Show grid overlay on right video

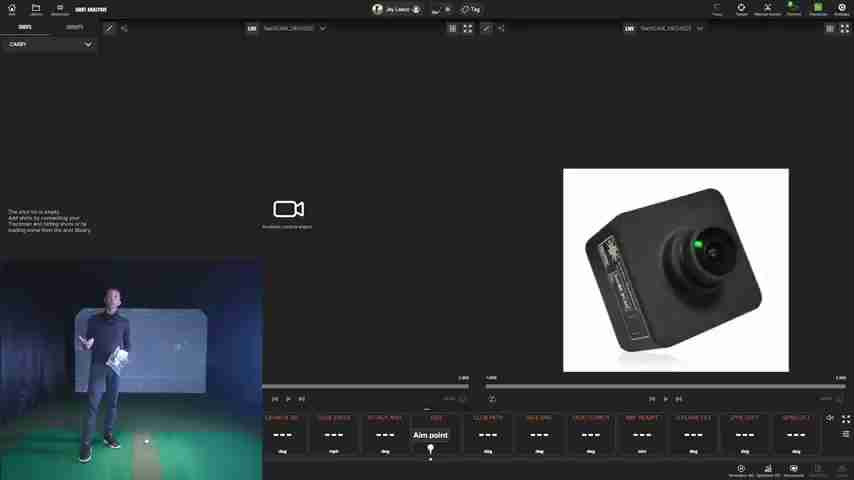coord(829,28)
